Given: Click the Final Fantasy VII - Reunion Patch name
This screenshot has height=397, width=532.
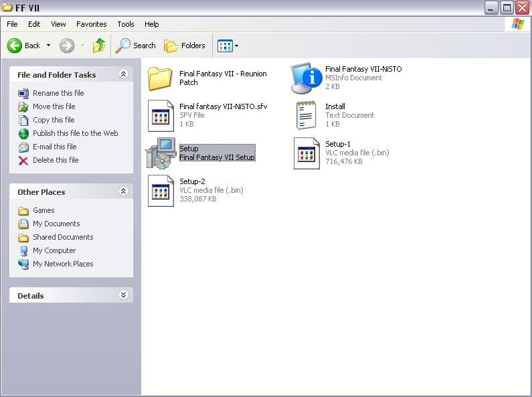Looking at the screenshot, I should [x=223, y=78].
